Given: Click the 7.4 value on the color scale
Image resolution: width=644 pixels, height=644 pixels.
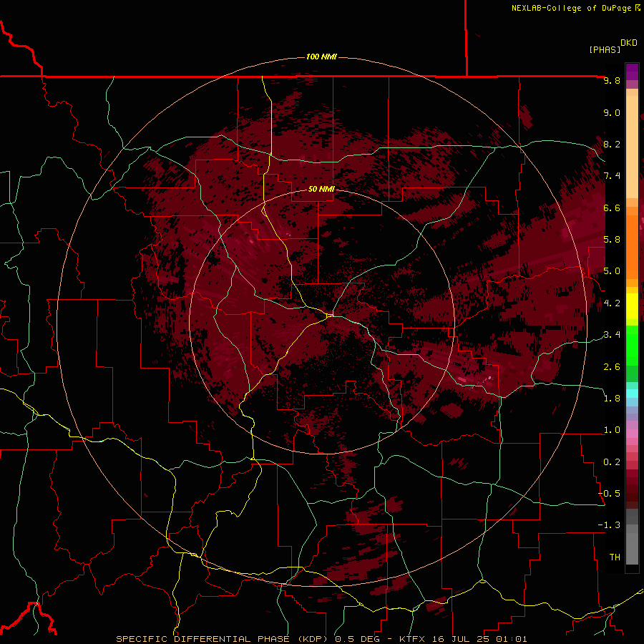Looking at the screenshot, I should click(x=612, y=176).
